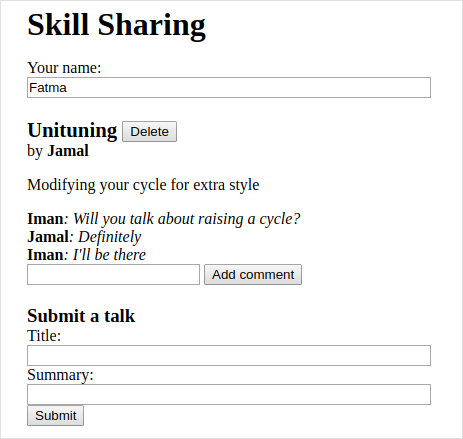Click the first Iman commenter name
Viewport: 463px width, 439px height.
pyautogui.click(x=45, y=219)
